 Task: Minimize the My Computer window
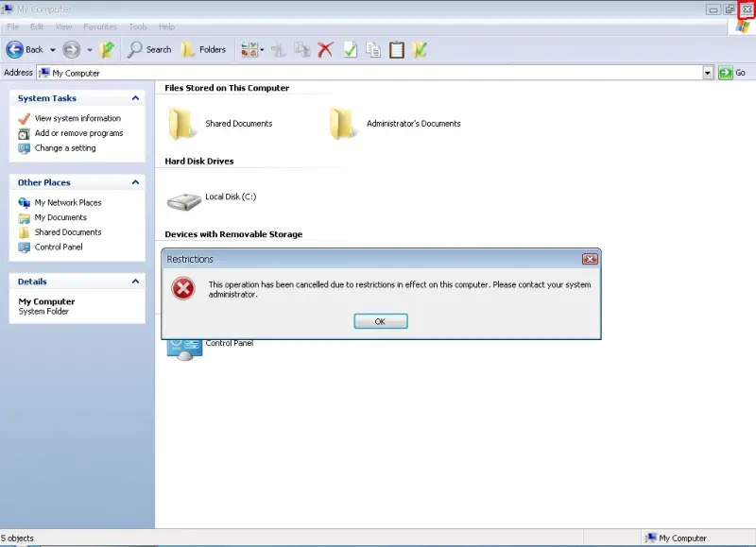pyautogui.click(x=713, y=9)
